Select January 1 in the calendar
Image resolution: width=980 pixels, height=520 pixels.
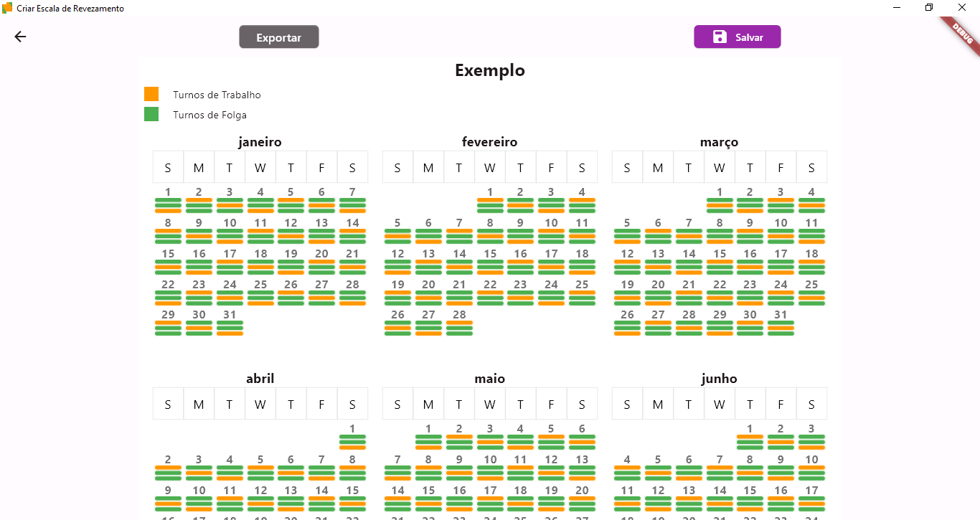tap(168, 192)
